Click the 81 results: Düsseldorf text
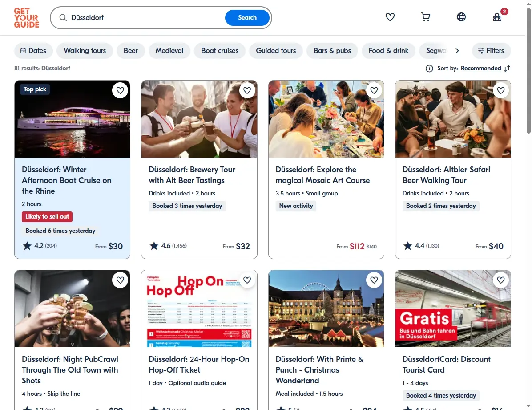The height and width of the screenshot is (410, 532). pyautogui.click(x=42, y=68)
